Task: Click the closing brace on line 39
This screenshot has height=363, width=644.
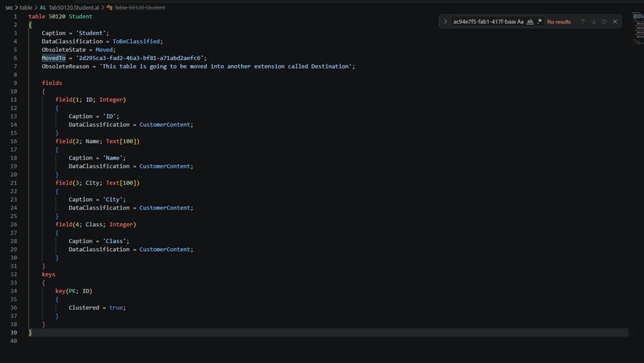Action: pos(30,332)
